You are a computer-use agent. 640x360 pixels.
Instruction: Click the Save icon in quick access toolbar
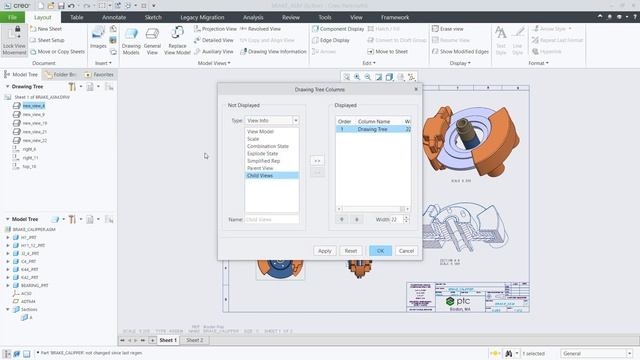(61, 6)
